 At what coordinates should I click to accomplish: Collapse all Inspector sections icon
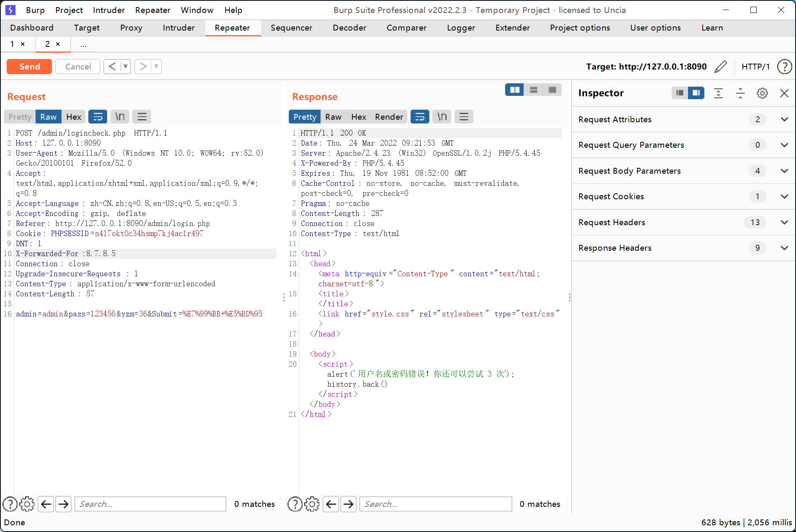(740, 93)
